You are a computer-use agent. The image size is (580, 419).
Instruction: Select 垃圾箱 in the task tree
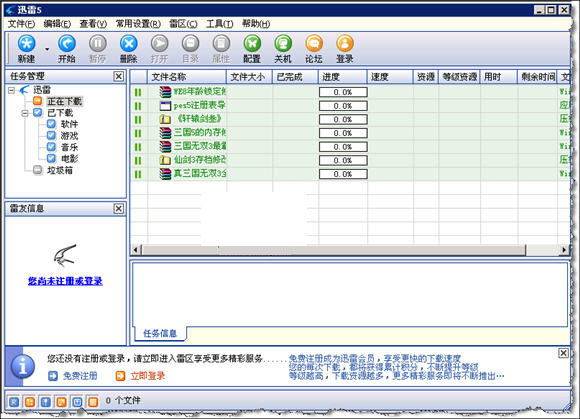click(60, 170)
